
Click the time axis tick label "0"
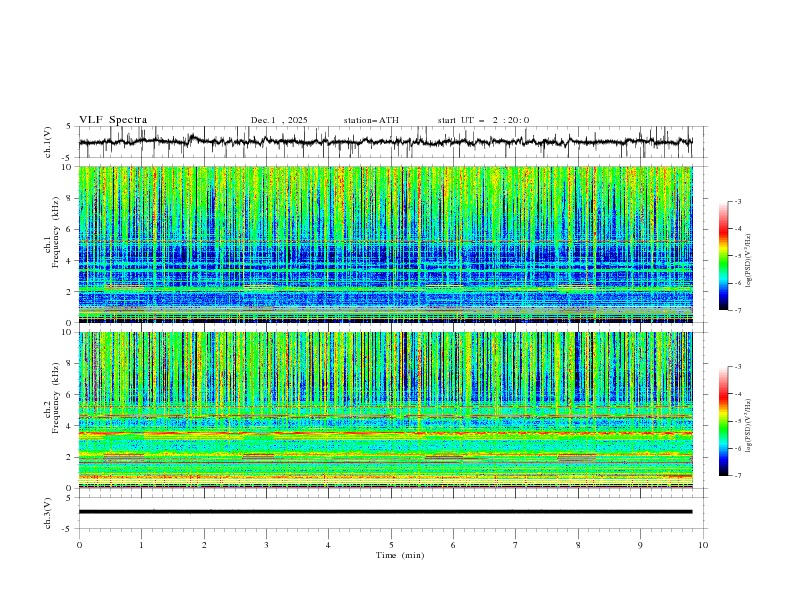pyautogui.click(x=79, y=545)
